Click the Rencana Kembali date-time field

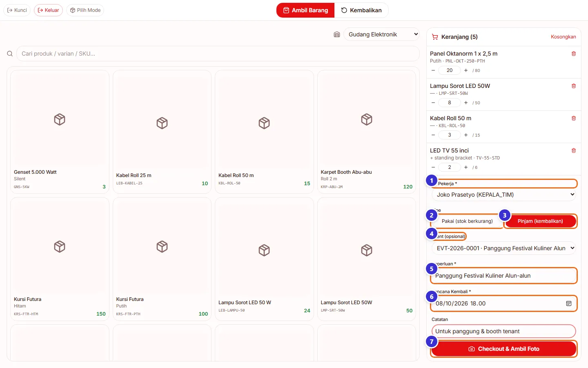click(504, 303)
